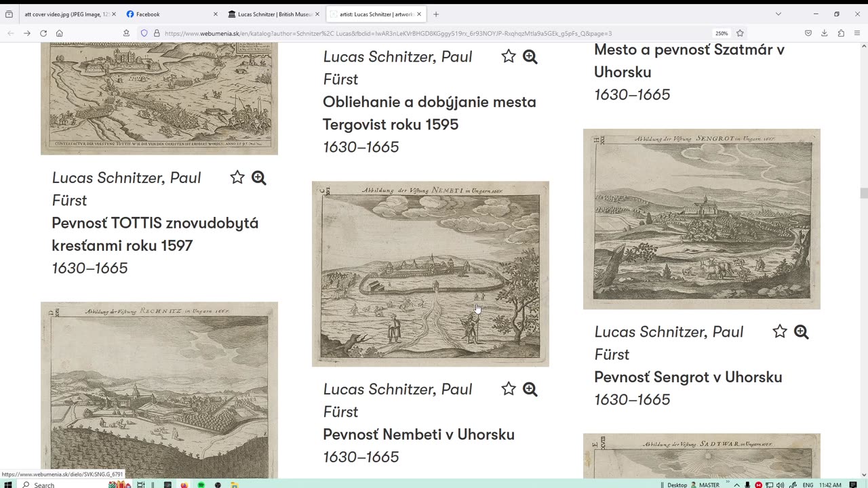Open the Extensions menu

pyautogui.click(x=841, y=33)
